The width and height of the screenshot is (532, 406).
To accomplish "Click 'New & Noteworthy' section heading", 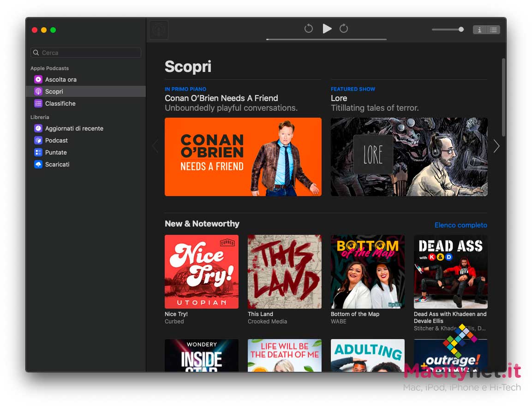I will 202,223.
